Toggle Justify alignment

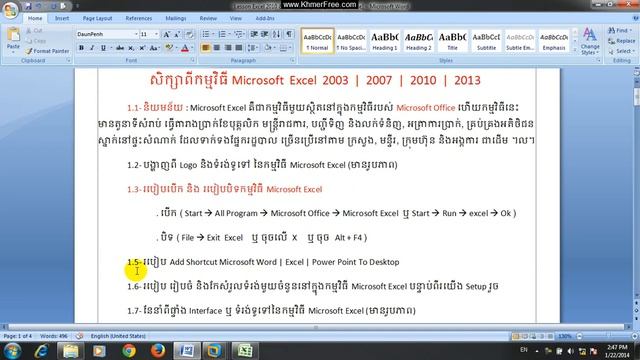point(239,48)
